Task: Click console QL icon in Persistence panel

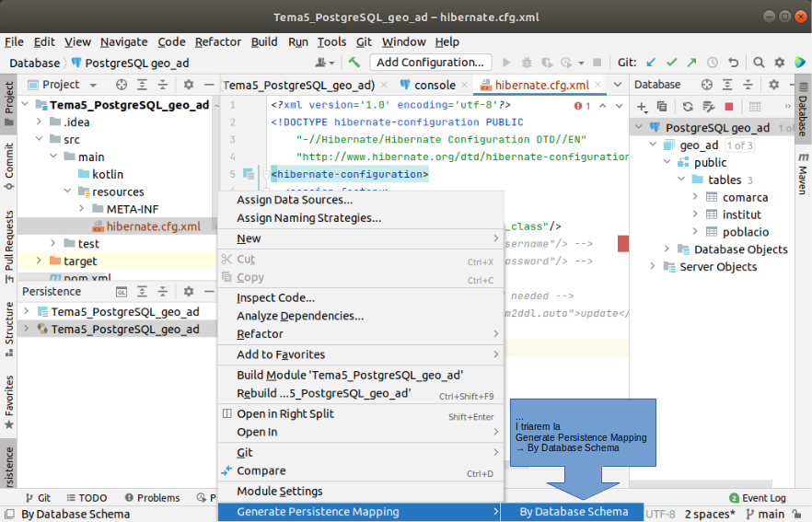Action: tap(122, 292)
